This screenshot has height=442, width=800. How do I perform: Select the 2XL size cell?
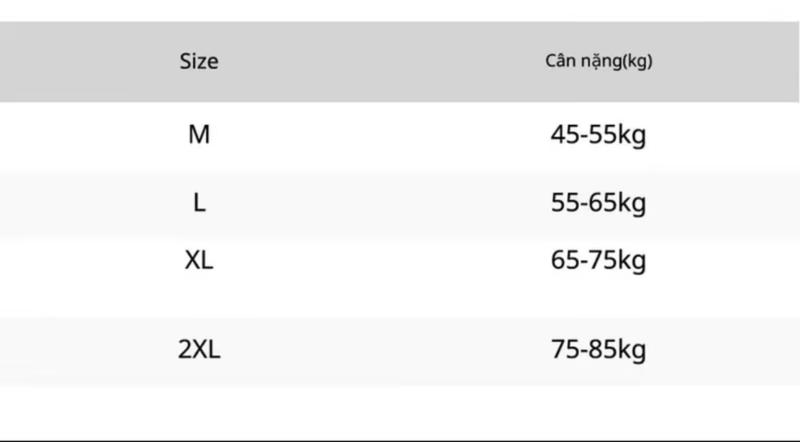[199, 350]
